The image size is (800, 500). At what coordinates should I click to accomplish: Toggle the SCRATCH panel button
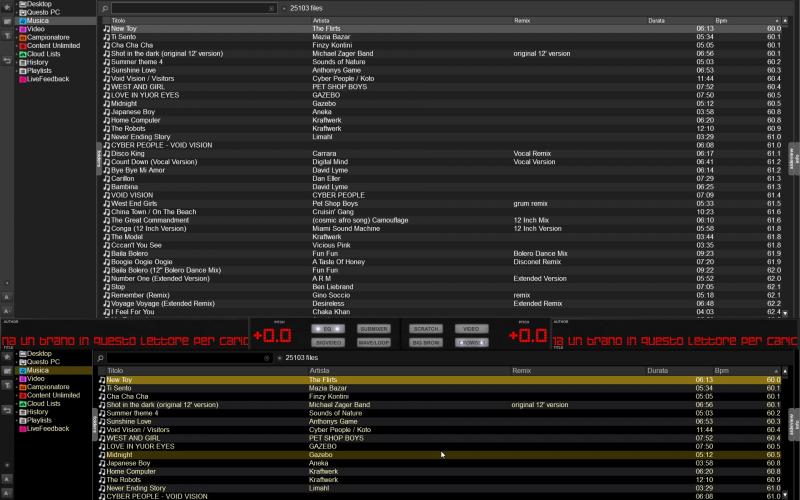tap(426, 329)
